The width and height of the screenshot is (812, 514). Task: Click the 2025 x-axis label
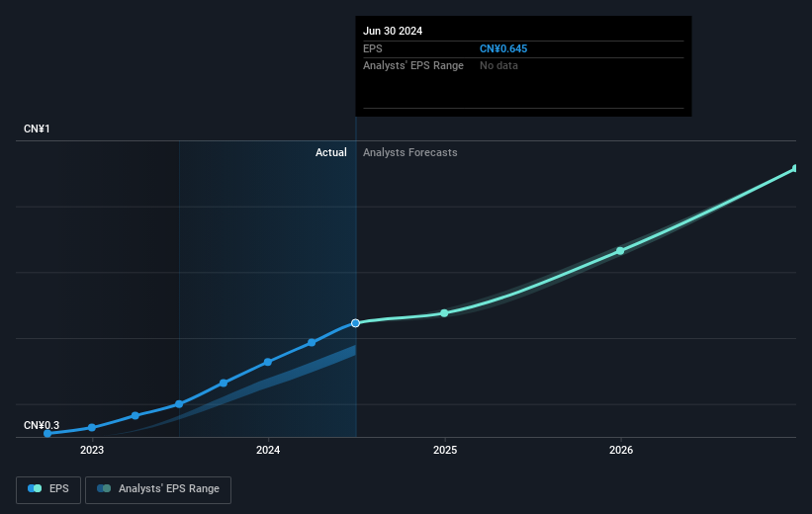pyautogui.click(x=445, y=451)
